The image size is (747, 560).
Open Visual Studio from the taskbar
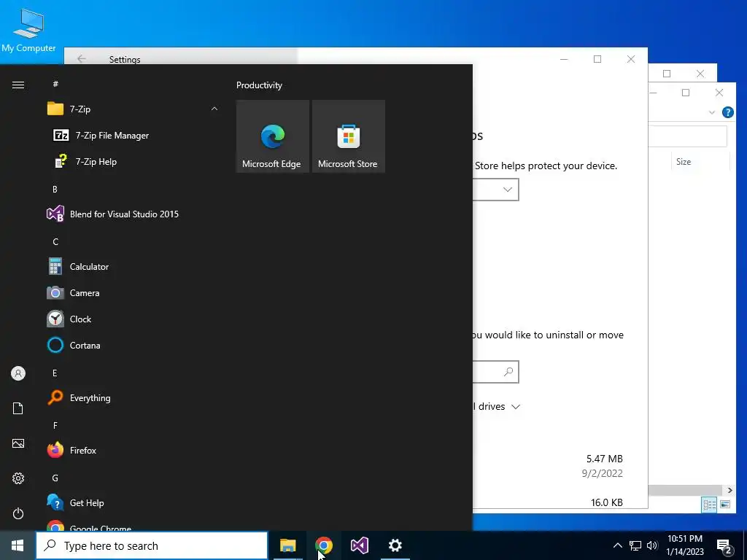(x=359, y=545)
